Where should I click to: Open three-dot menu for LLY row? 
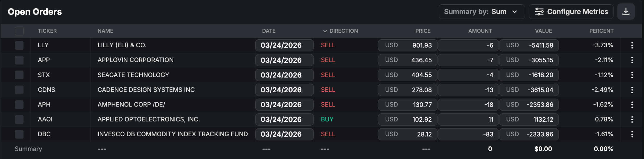point(632,45)
